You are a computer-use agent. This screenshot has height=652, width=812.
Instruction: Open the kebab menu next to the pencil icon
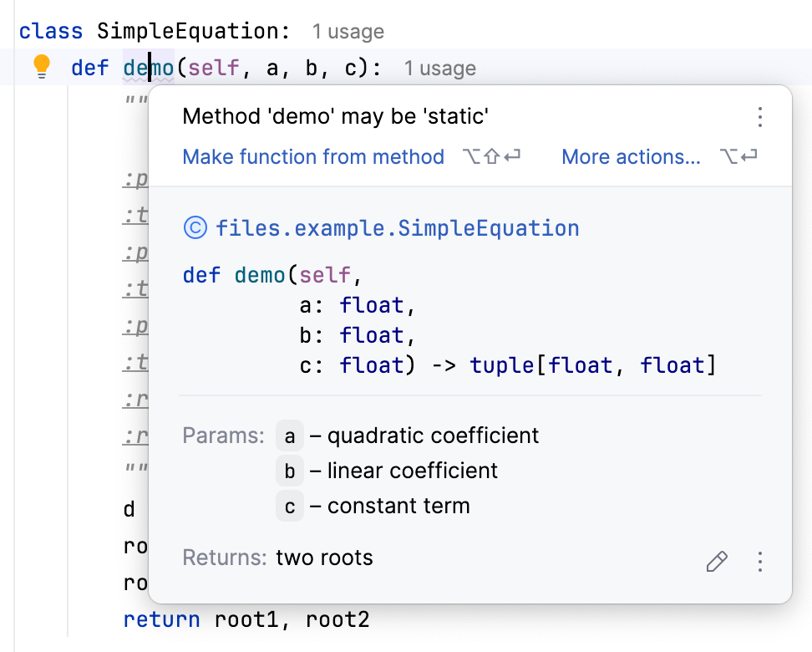[759, 562]
